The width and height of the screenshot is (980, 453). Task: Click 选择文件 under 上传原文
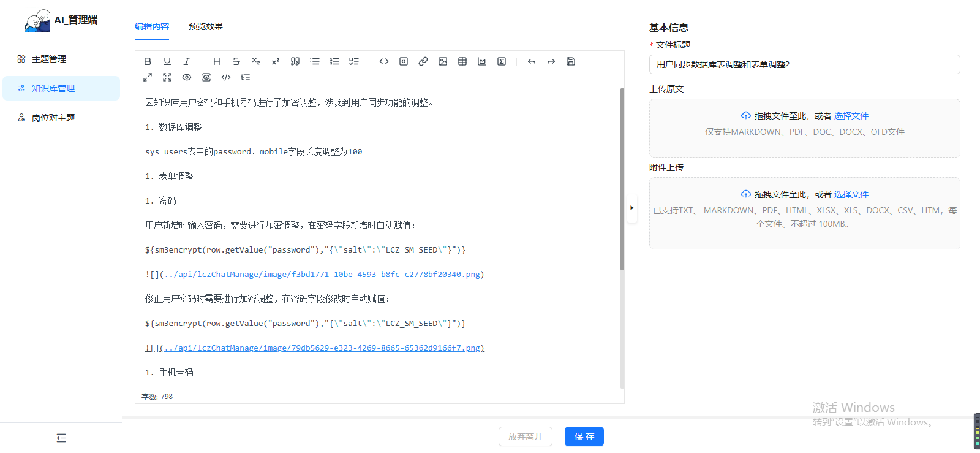[x=851, y=116]
